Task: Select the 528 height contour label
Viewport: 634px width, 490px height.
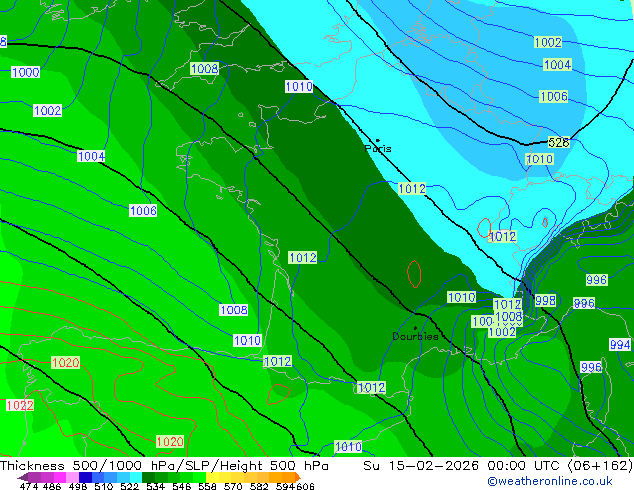Action: coord(559,142)
